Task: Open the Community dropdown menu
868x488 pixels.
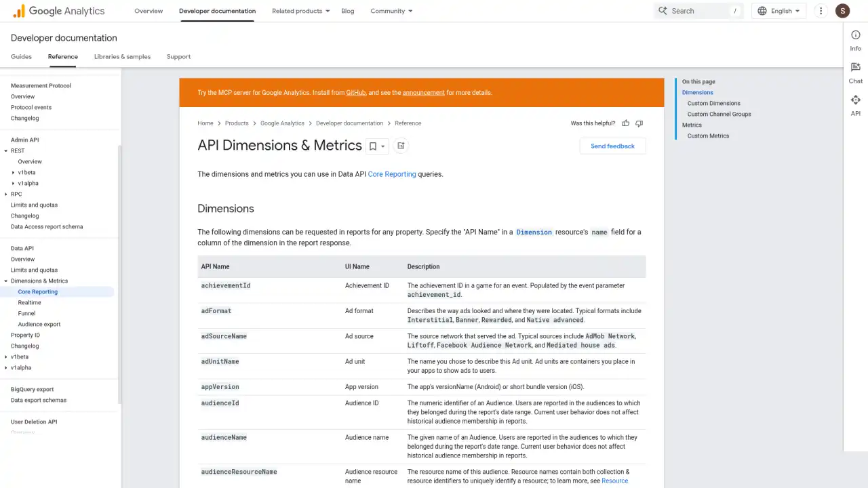Action: 391,11
